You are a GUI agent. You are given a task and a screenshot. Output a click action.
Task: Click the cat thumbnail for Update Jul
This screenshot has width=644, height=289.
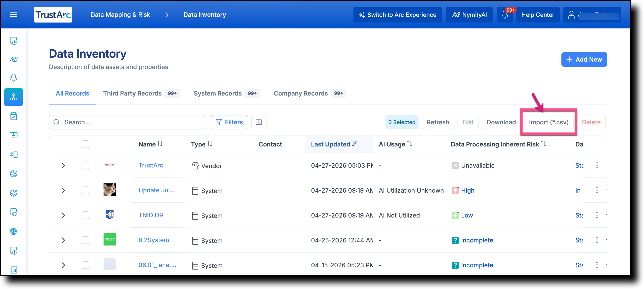click(109, 190)
